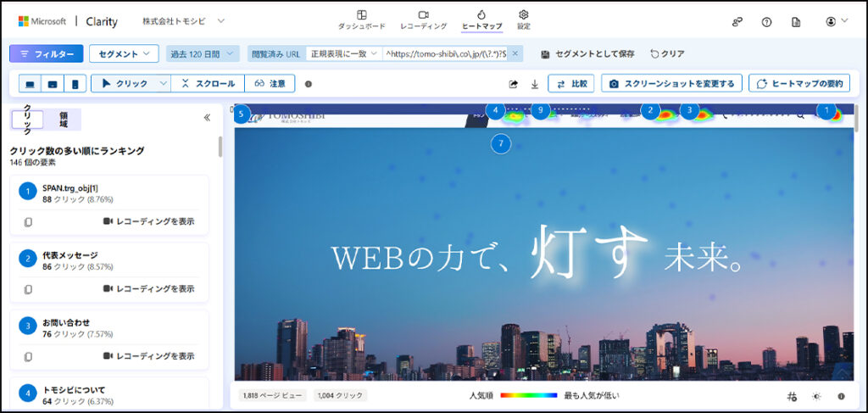This screenshot has height=413, width=868.
Task: Click ヒートマップの要約 button
Action: coord(799,84)
